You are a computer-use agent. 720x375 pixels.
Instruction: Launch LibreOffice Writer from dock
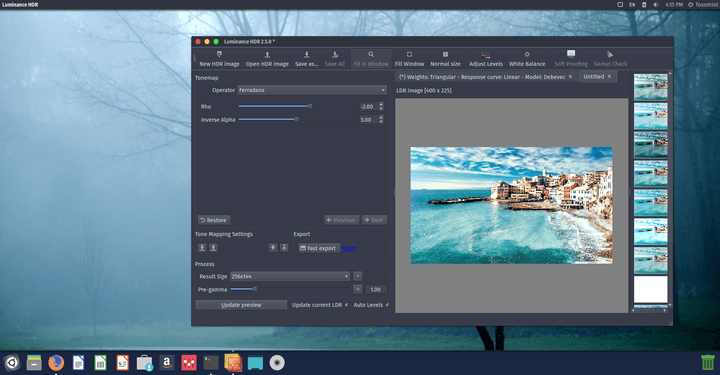(x=79, y=363)
